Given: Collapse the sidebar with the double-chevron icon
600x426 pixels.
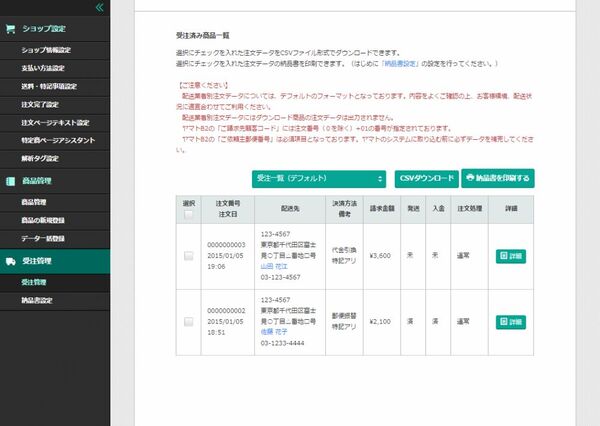Looking at the screenshot, I should [x=99, y=7].
